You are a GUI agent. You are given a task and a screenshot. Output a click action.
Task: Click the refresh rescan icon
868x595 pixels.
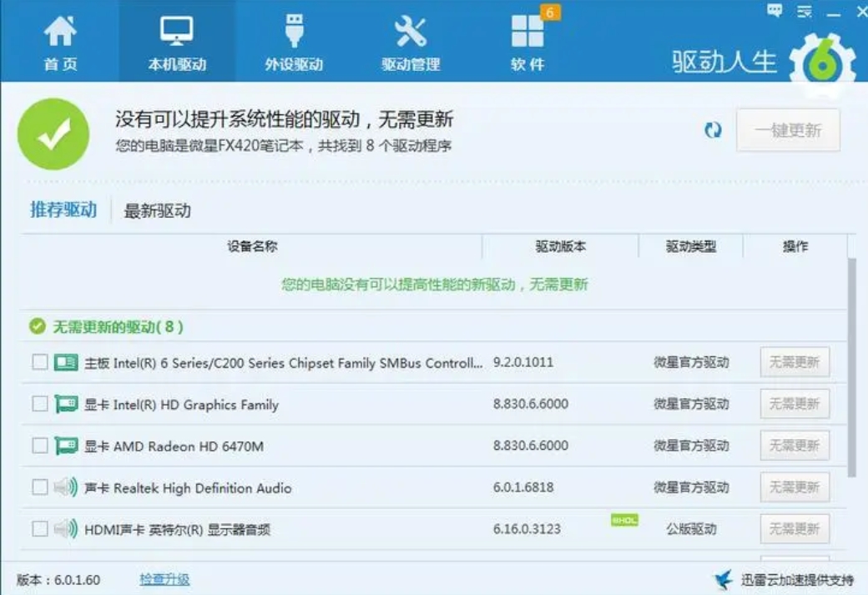(x=713, y=130)
